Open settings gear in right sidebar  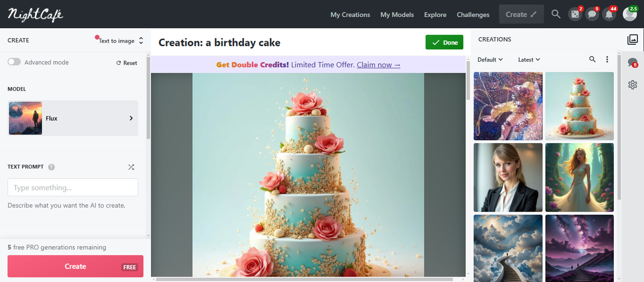(632, 85)
